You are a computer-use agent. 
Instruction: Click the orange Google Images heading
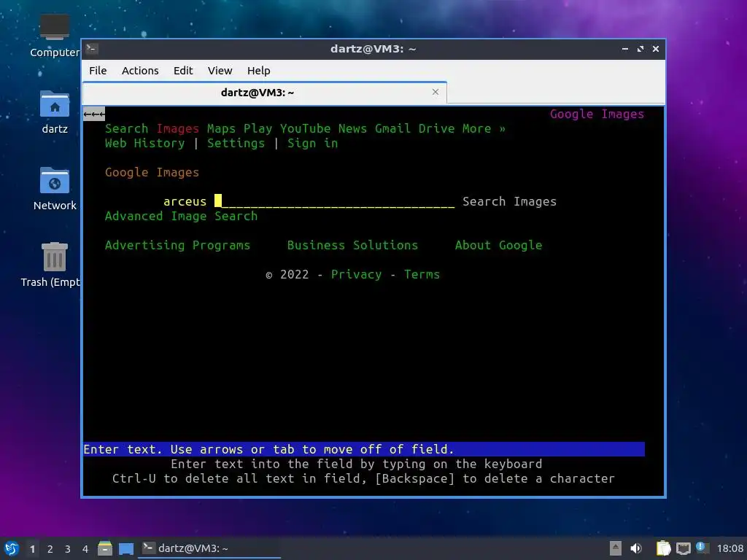(152, 172)
